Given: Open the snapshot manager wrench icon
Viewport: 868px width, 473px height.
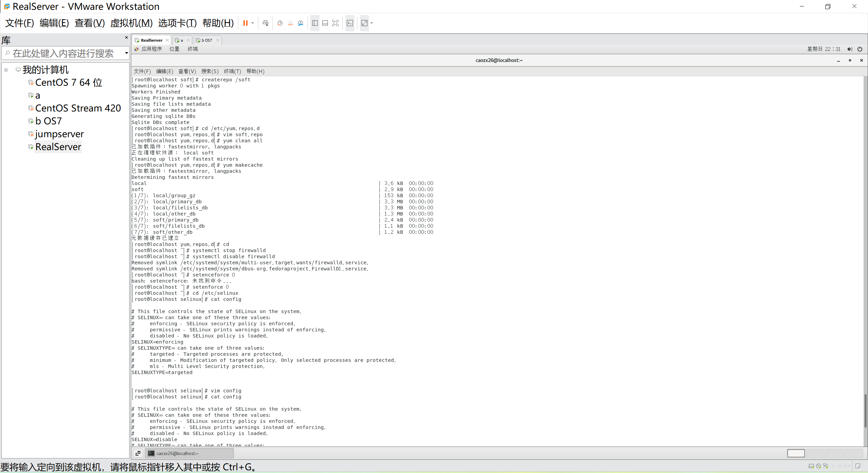Looking at the screenshot, I should click(x=300, y=23).
